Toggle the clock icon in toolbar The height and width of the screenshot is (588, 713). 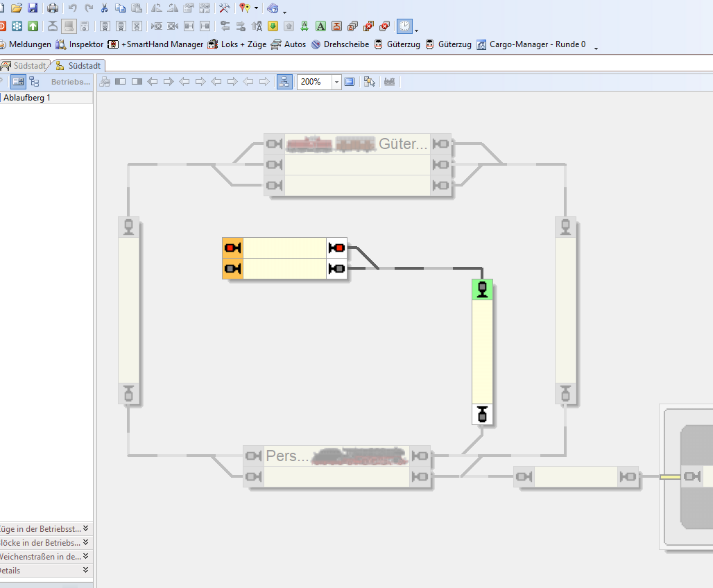pyautogui.click(x=404, y=26)
